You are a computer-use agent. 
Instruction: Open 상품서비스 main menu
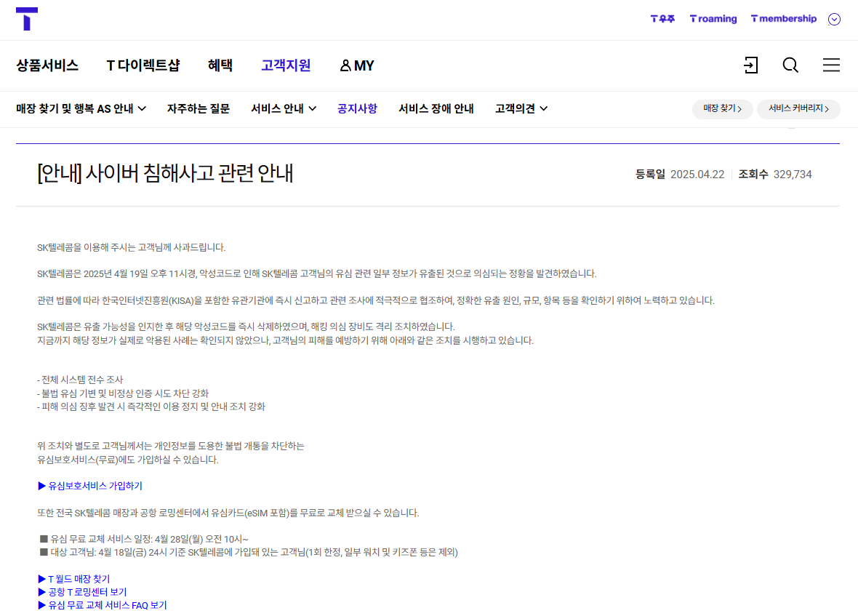coord(47,65)
